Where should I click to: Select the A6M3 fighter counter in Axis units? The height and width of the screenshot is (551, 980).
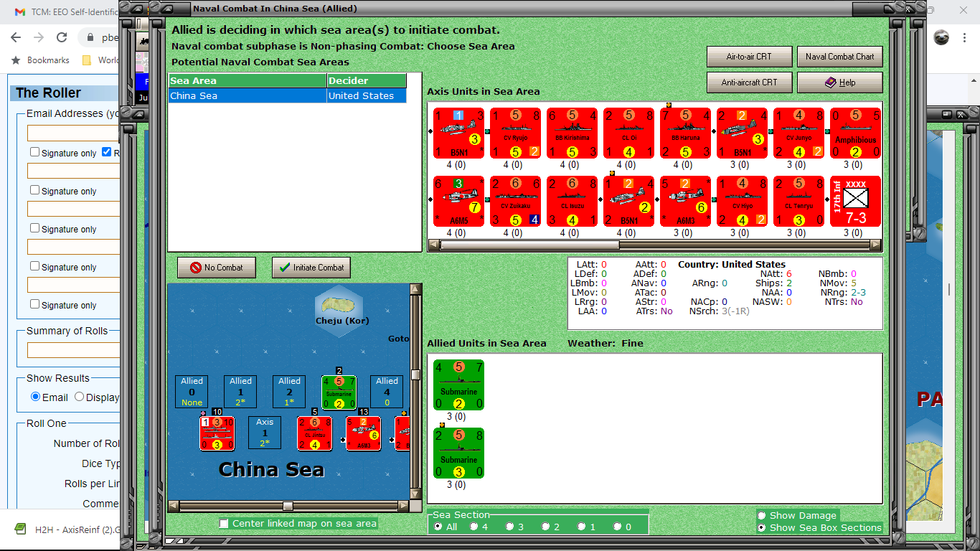685,202
